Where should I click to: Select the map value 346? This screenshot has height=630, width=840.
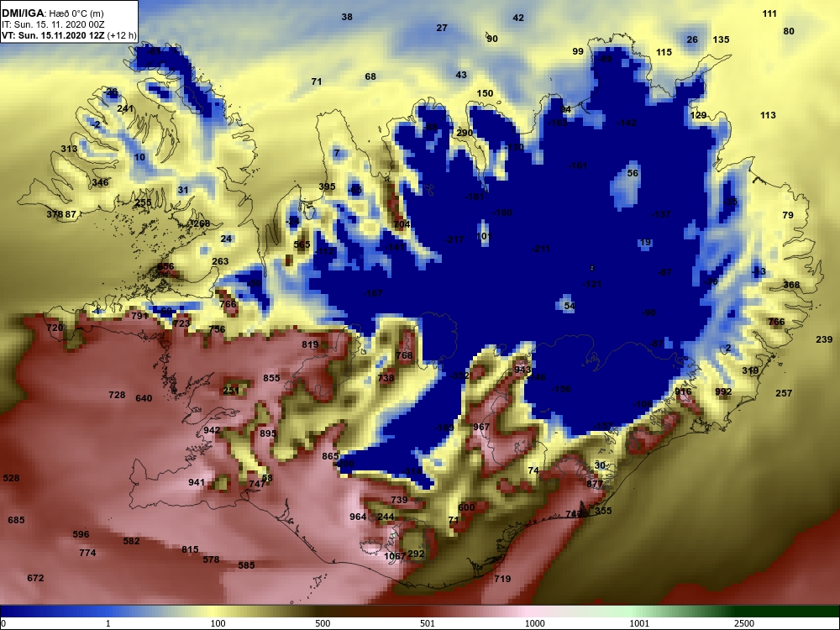click(x=100, y=182)
